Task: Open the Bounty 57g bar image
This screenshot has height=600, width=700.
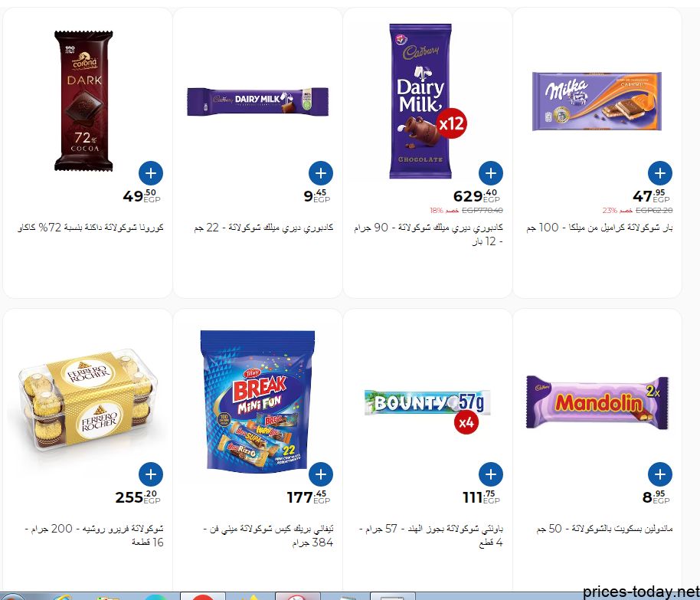Action: [427, 402]
